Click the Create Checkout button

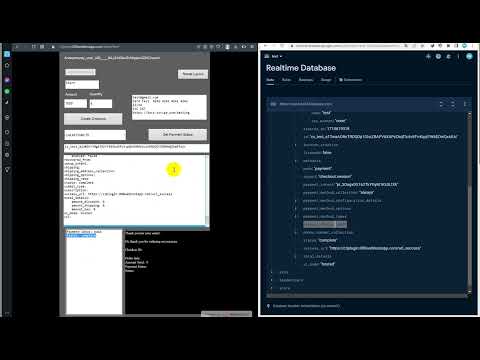click(93, 119)
